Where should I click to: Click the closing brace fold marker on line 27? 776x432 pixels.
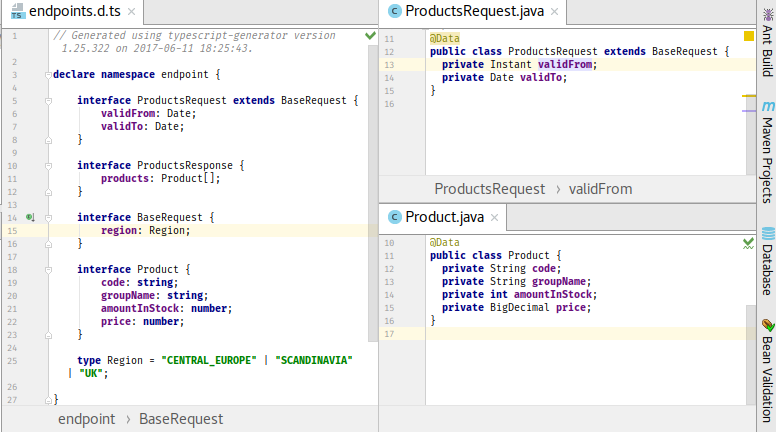(x=48, y=400)
